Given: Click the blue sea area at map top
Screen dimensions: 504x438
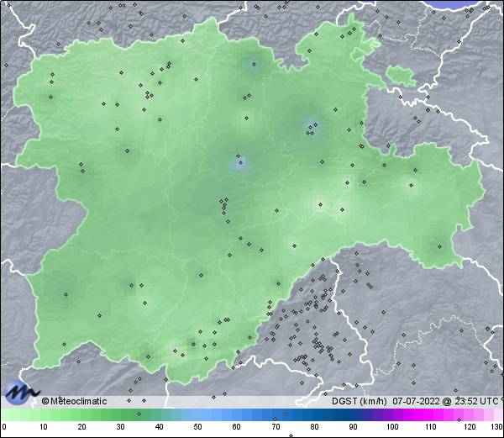Looking at the screenshot, I should point(454,4).
